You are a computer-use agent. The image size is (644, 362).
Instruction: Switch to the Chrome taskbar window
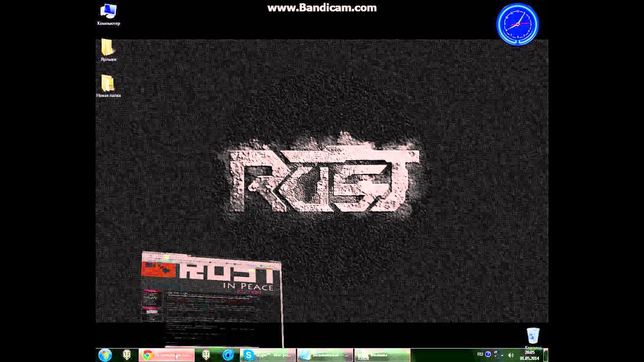167,355
